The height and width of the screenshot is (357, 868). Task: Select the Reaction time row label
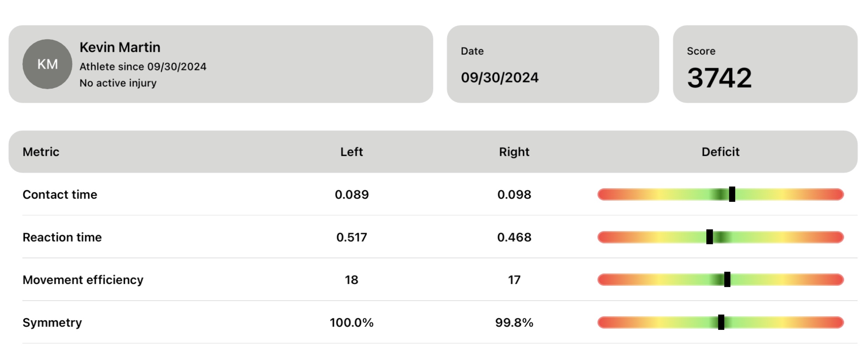[x=62, y=237]
